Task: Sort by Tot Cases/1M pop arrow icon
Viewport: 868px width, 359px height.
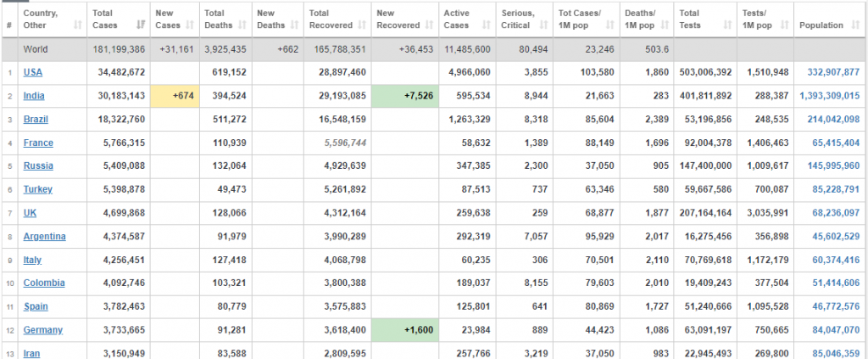Action: (610, 25)
